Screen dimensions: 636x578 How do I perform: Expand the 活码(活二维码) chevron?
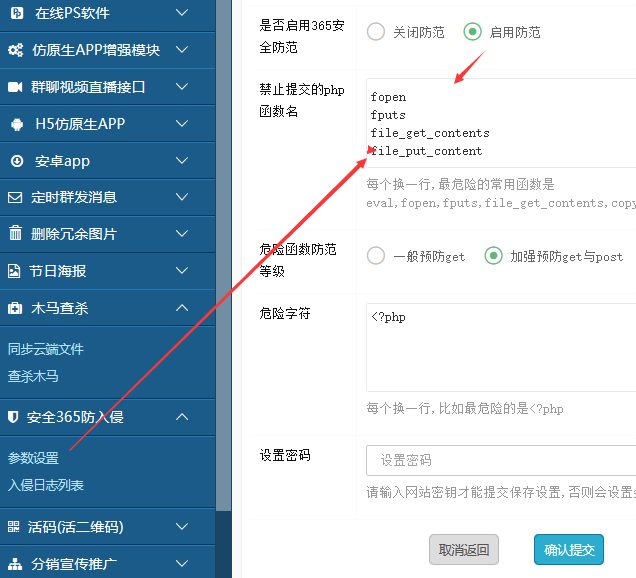[x=182, y=527]
